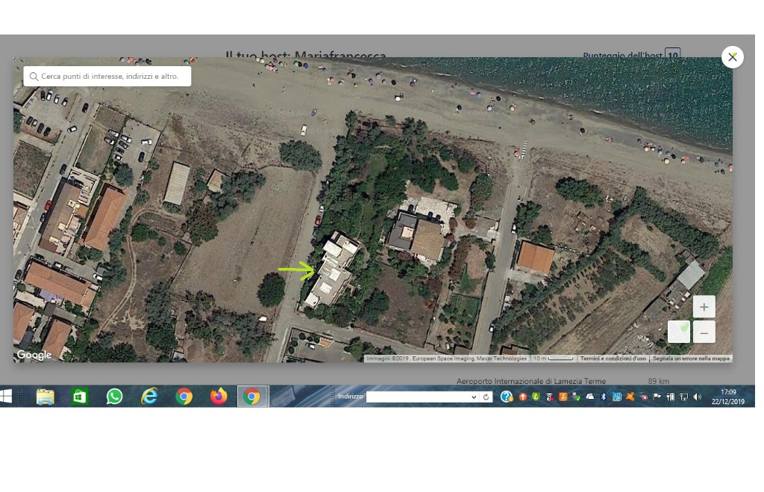Click the taskbar Indirizzo address field

click(417, 397)
